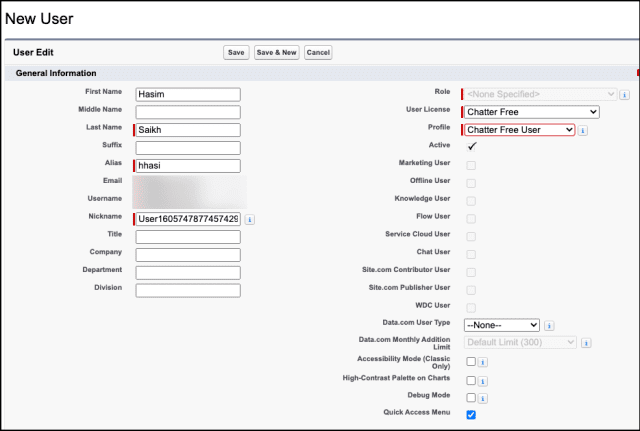Tick the High-Contrast Palette on Charts checkbox
Image resolution: width=640 pixels, height=431 pixels.
point(471,380)
